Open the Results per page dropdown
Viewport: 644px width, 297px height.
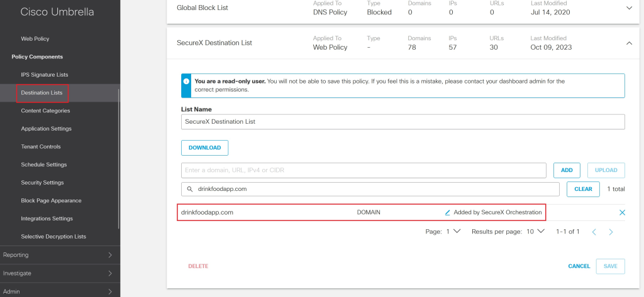click(535, 231)
